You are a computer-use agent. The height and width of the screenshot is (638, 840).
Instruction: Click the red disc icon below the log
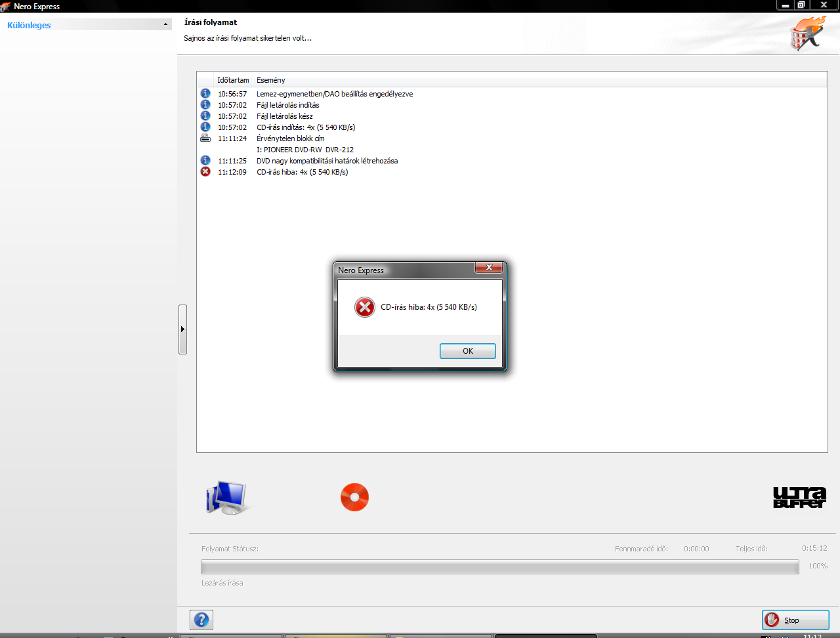pos(354,498)
